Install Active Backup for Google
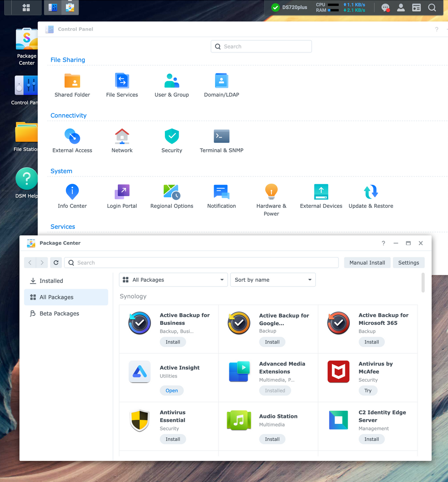The height and width of the screenshot is (482, 448). [272, 342]
